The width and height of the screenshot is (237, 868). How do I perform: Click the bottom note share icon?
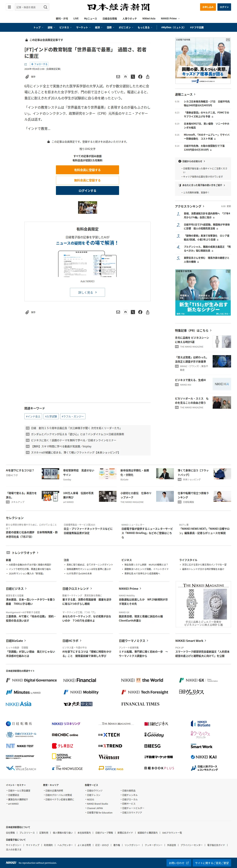pyautogui.click(x=125, y=312)
